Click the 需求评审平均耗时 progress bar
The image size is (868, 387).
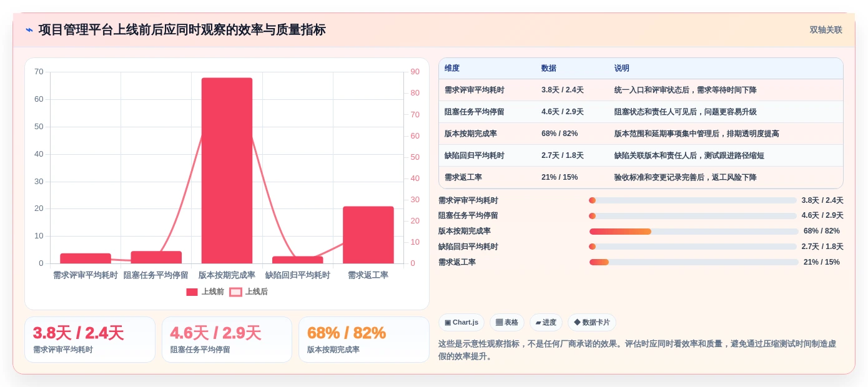(x=693, y=200)
